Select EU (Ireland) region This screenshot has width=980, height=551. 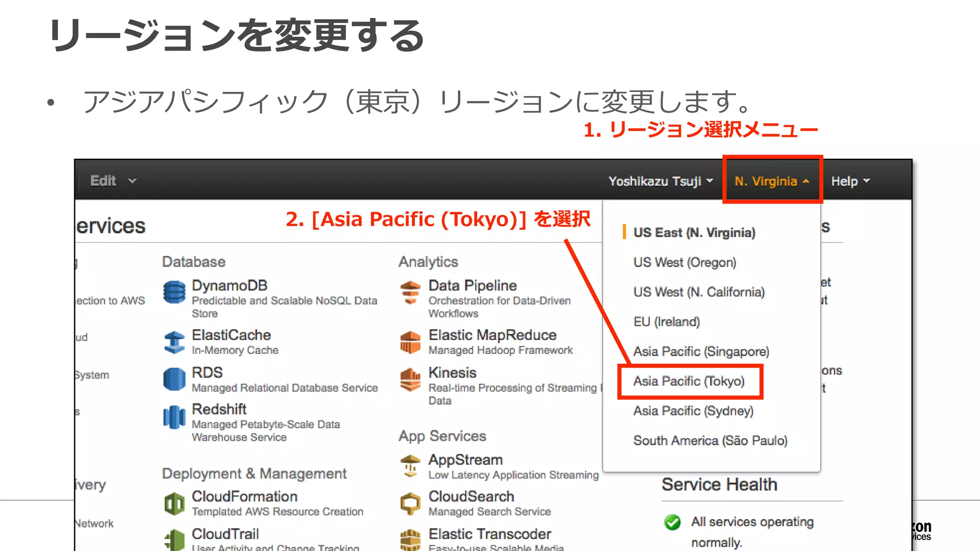tap(667, 321)
